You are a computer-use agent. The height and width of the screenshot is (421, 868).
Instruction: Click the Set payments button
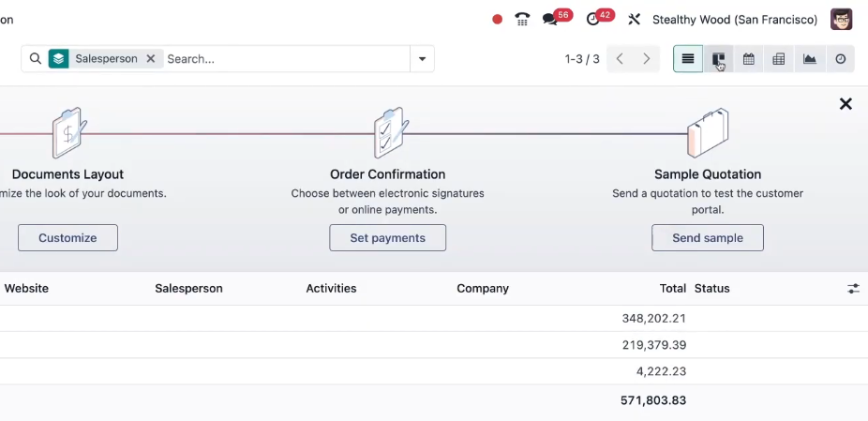[387, 237]
